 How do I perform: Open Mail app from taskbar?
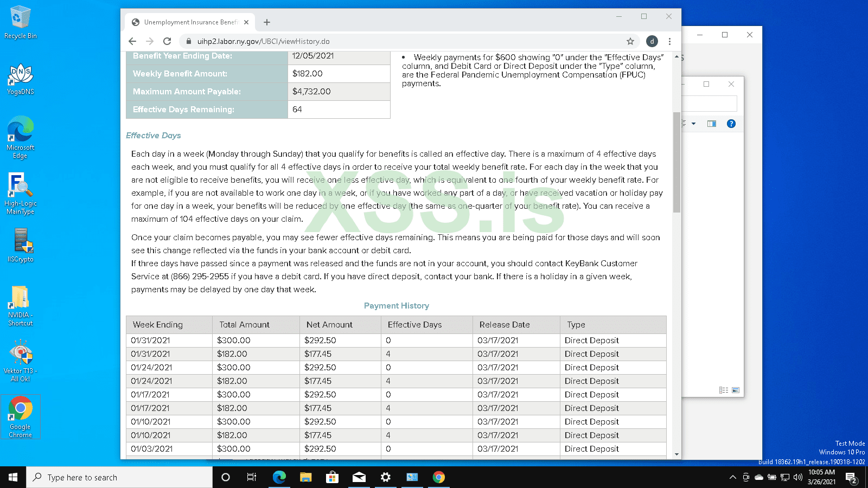[359, 477]
